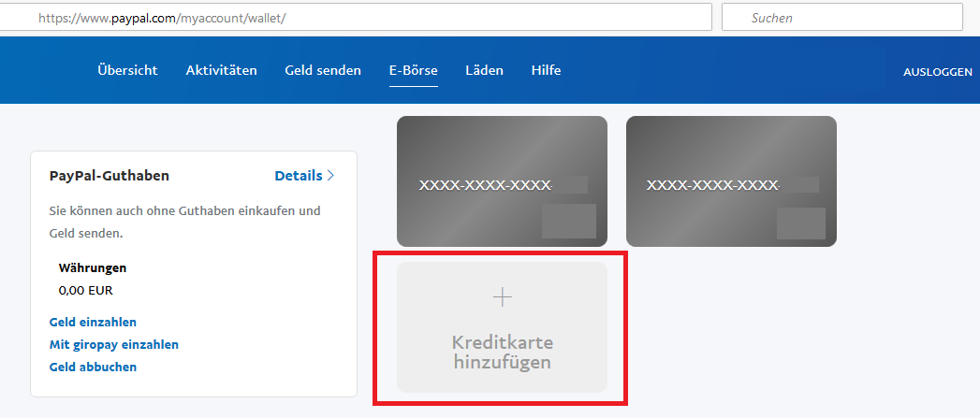980x418 pixels.
Task: Open PayPal-Guthaben Details link
Action: pyautogui.click(x=299, y=176)
